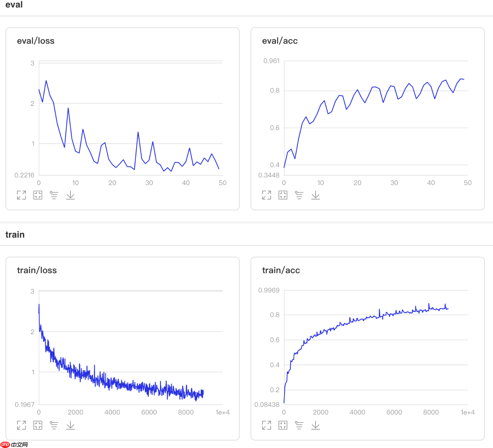Screen dimensions: 493x448
Task: Collapse the train section header
Action: pos(15,235)
